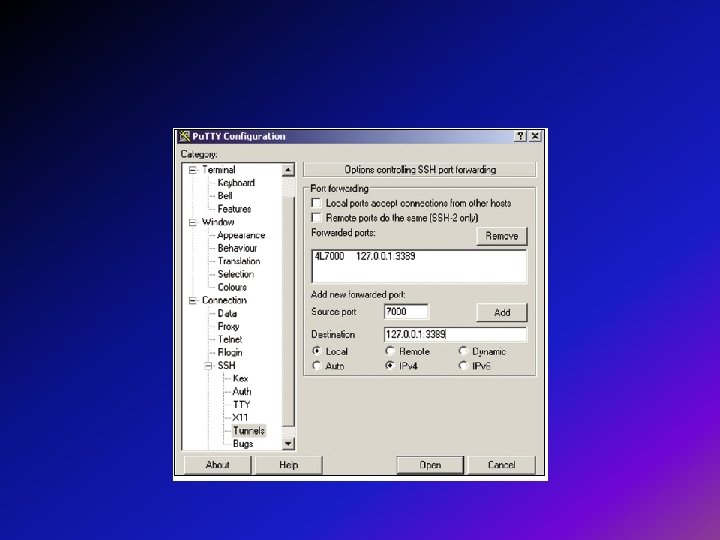Open the Telnet category
The image size is (720, 540).
point(230,339)
